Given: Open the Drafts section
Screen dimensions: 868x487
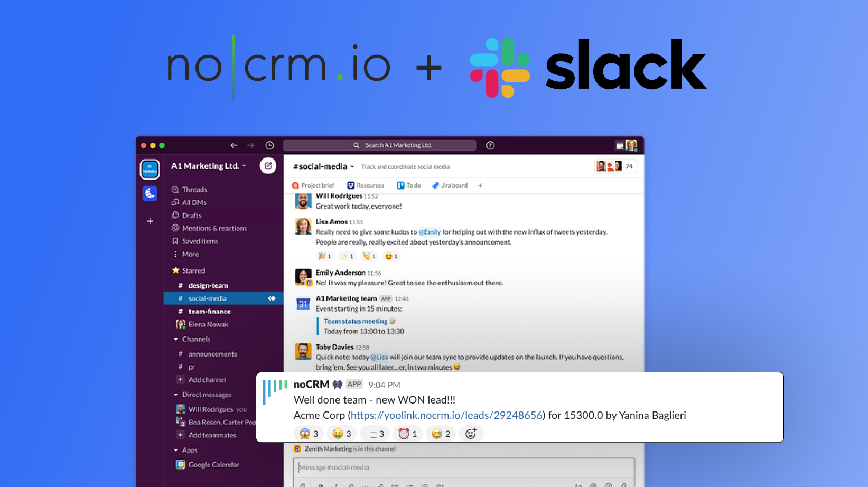Looking at the screenshot, I should 191,215.
